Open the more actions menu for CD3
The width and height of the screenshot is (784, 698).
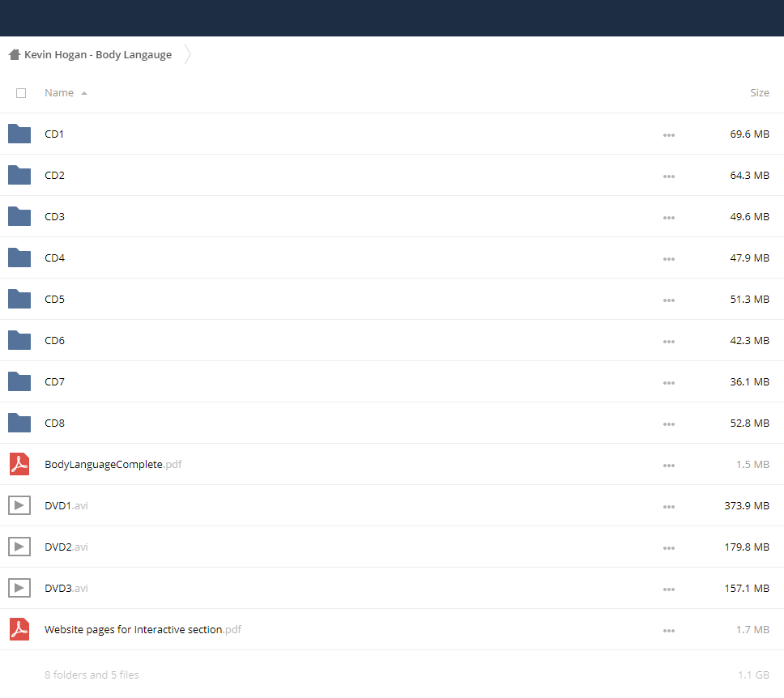pos(669,218)
